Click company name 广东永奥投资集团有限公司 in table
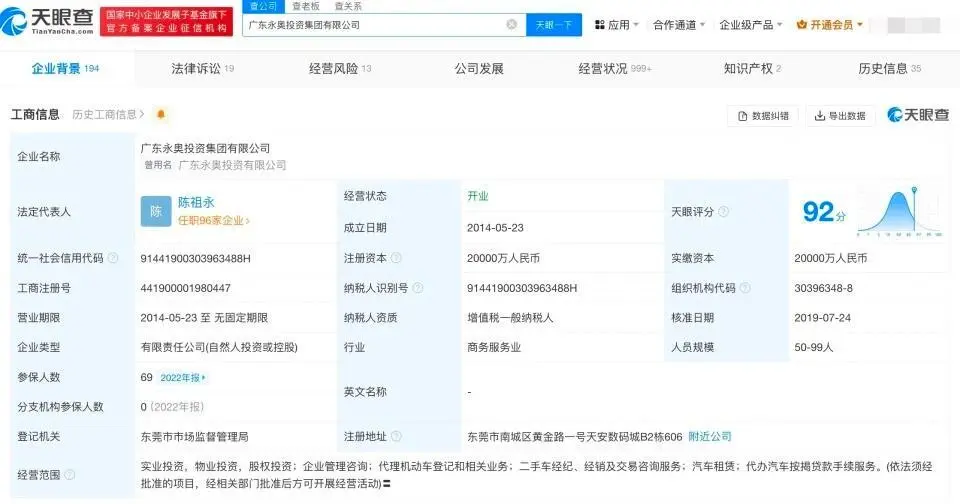The width and height of the screenshot is (960, 504). (x=205, y=148)
